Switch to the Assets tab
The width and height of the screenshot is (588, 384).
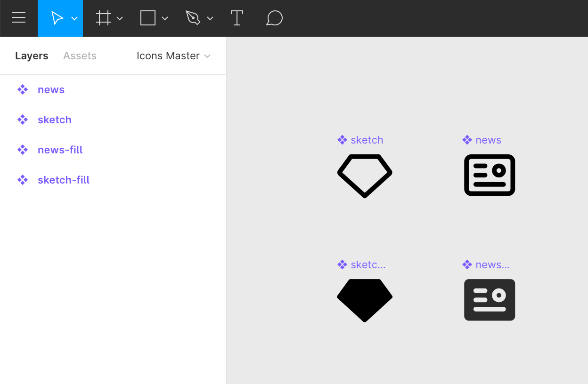click(80, 56)
